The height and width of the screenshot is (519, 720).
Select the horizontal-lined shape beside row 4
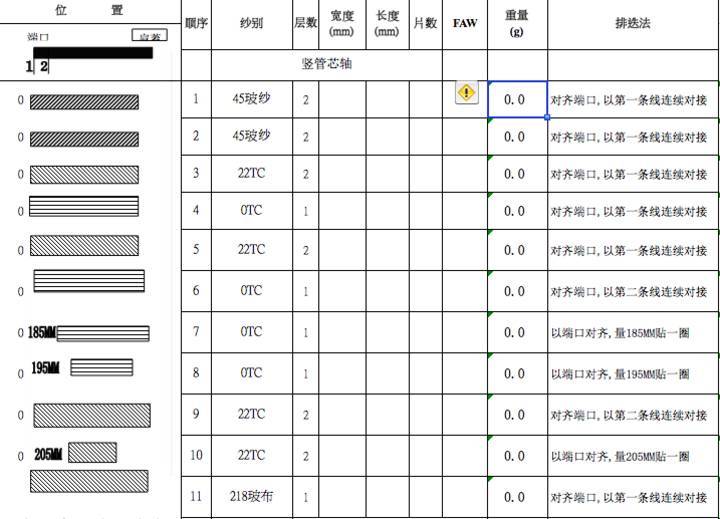click(84, 206)
